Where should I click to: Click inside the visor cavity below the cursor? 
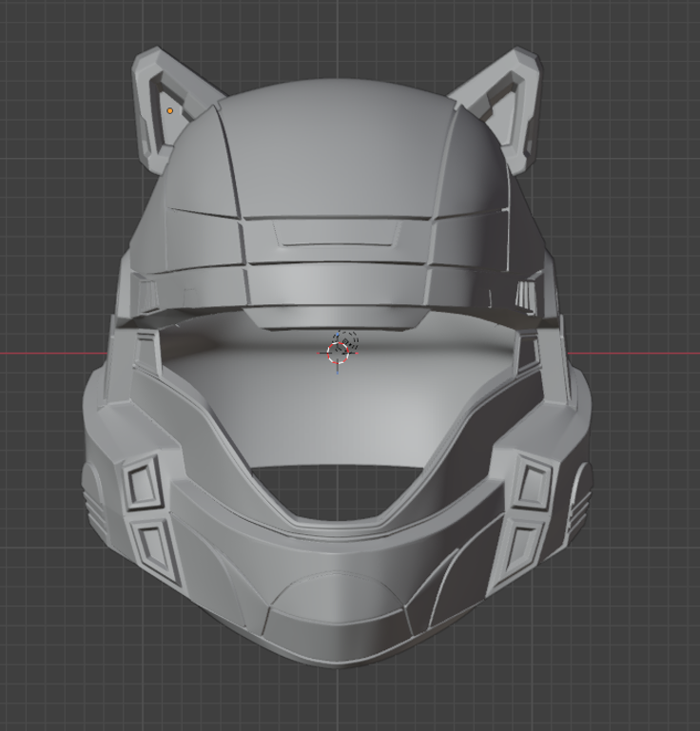(x=338, y=409)
